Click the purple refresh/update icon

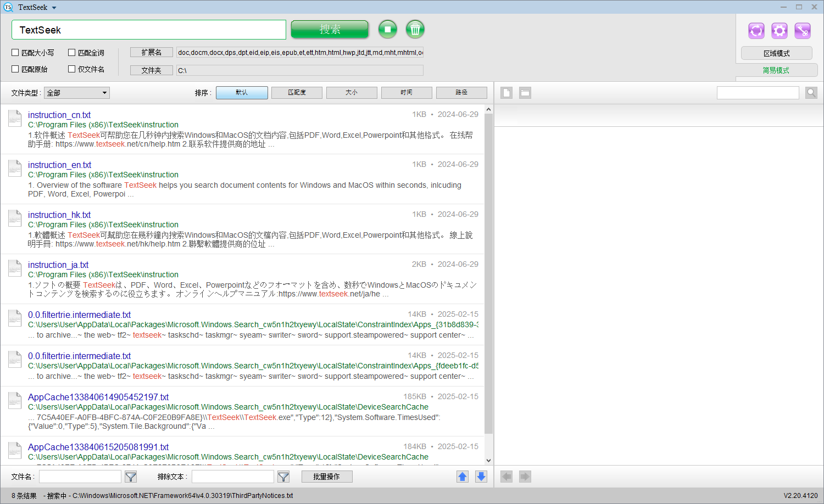click(x=756, y=31)
